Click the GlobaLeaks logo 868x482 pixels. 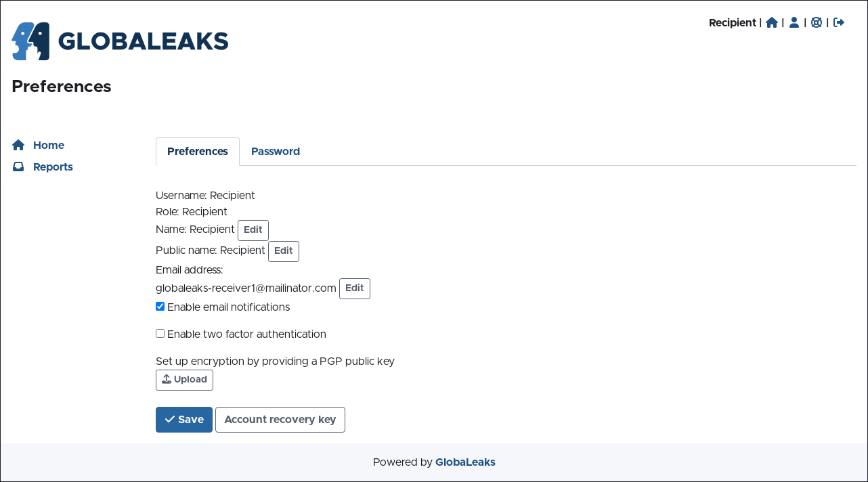click(x=120, y=41)
